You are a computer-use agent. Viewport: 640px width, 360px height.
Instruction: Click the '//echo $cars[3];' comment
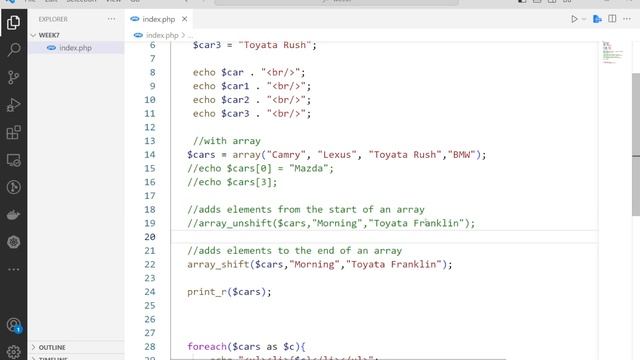coord(232,182)
